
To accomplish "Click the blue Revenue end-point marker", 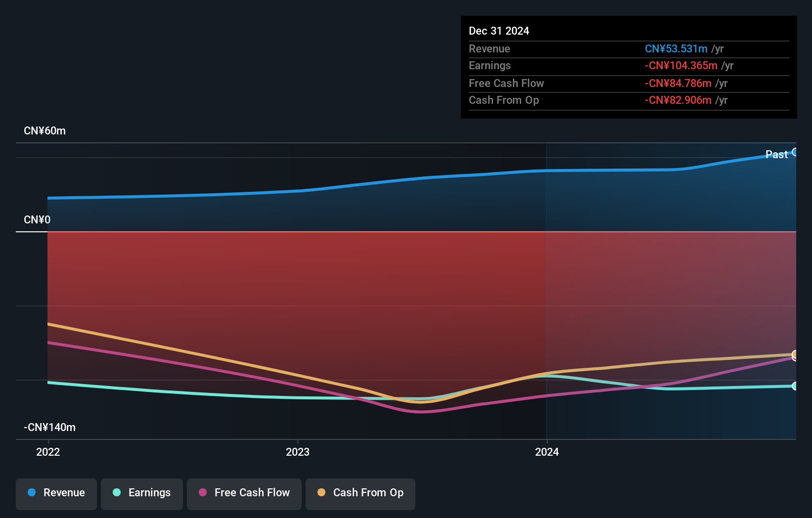I will [x=795, y=152].
